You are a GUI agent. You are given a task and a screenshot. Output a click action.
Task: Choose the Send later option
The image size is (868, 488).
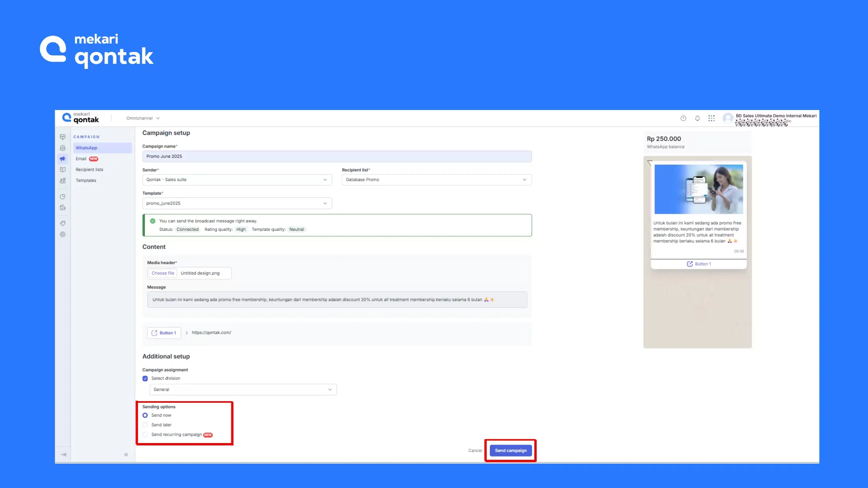pos(145,425)
